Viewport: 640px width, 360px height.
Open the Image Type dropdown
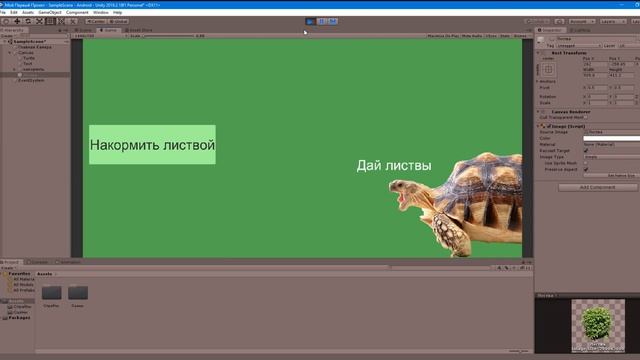(611, 157)
